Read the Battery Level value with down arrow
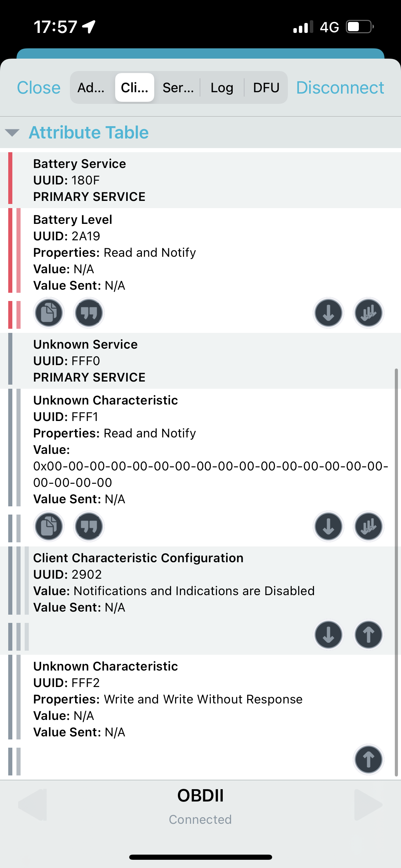The image size is (401, 868). pyautogui.click(x=328, y=313)
